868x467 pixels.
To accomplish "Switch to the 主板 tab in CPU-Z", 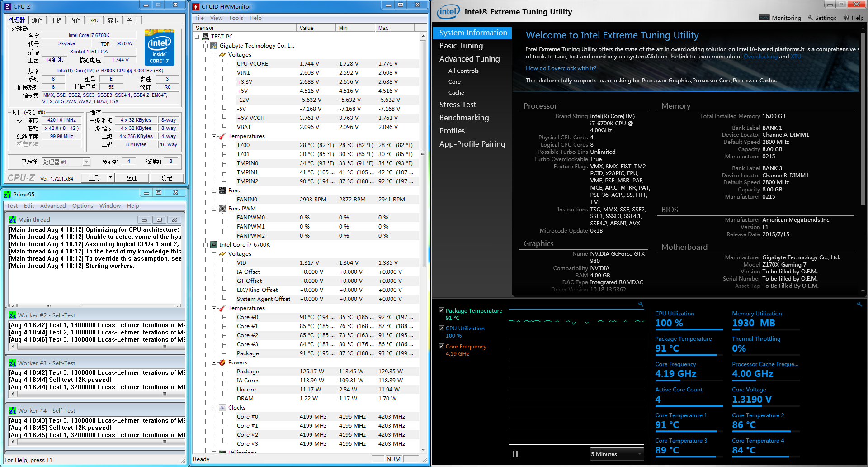I will (x=56, y=20).
